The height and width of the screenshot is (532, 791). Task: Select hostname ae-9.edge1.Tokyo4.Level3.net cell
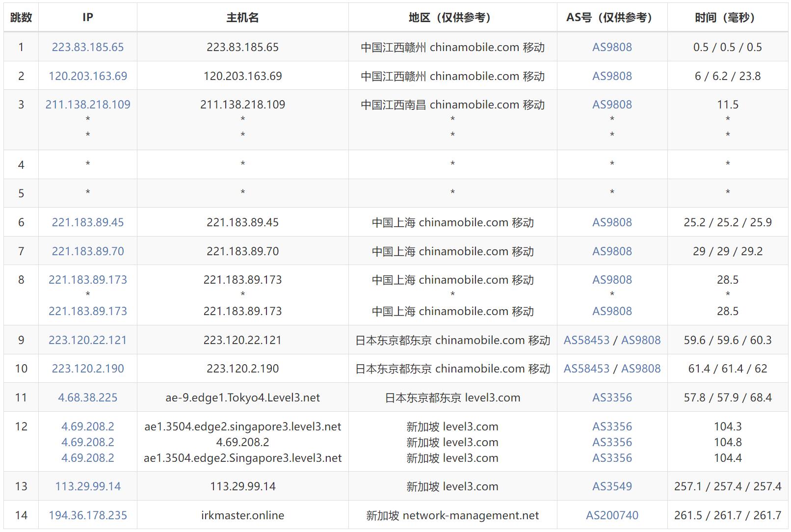[x=242, y=398]
